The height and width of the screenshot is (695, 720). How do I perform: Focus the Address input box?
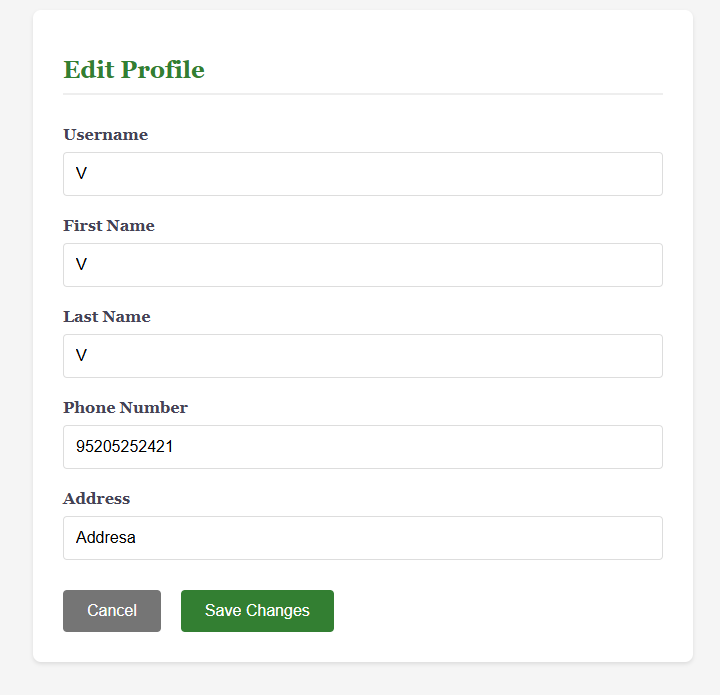362,538
